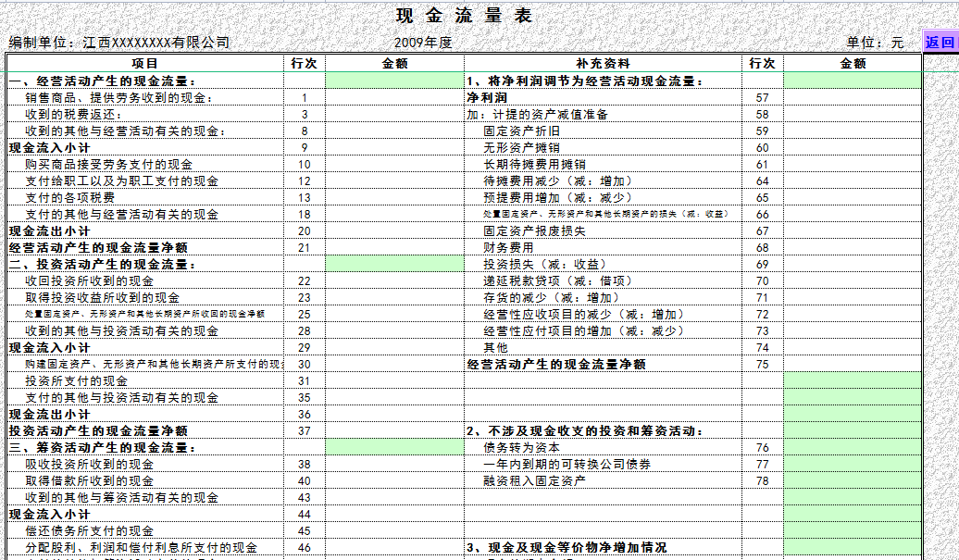Click 经营性应收项目的减少 label
This screenshot has width=959, height=560.
tap(583, 314)
